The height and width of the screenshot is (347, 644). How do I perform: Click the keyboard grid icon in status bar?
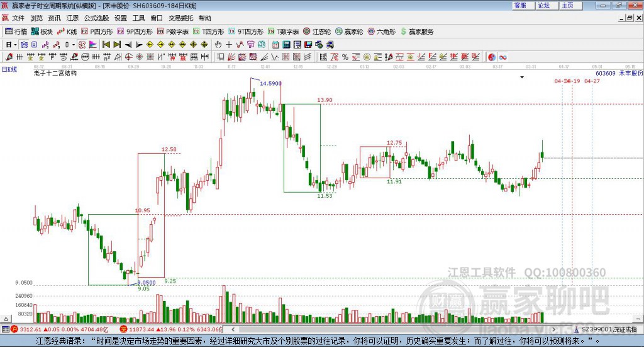click(5, 329)
